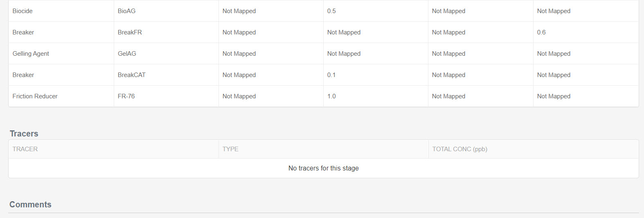Click the TOTAL CONC (ppb) column header

459,149
